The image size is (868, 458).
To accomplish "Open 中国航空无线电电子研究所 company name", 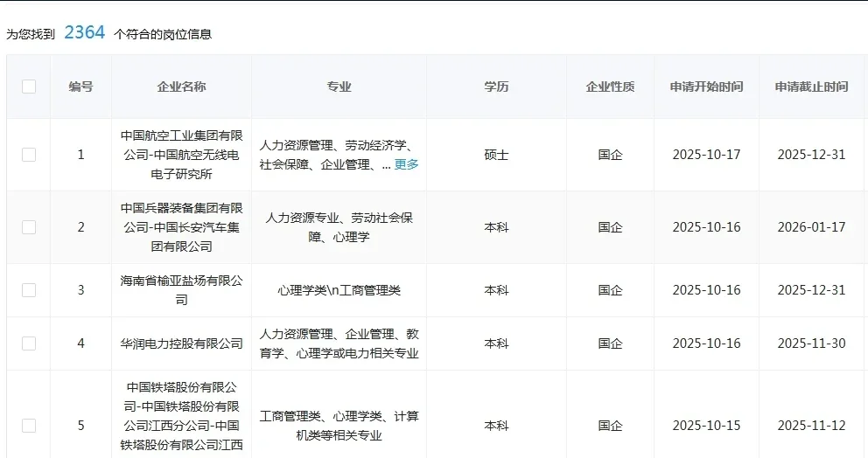I will tap(182, 155).
